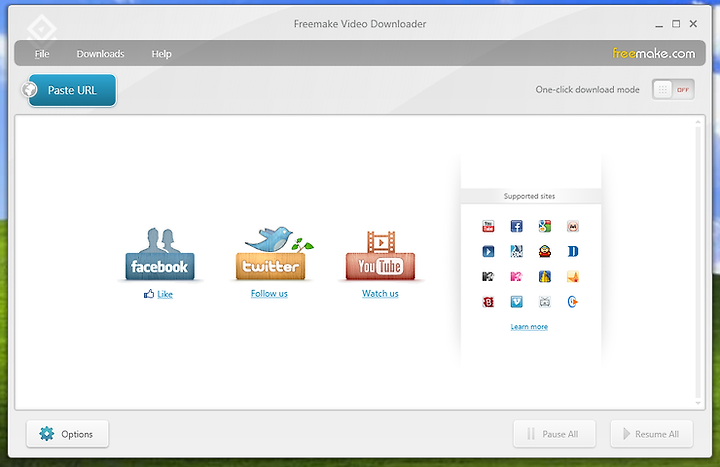Image resolution: width=720 pixels, height=467 pixels.
Task: Click the Paste URL button
Action: coord(73,90)
